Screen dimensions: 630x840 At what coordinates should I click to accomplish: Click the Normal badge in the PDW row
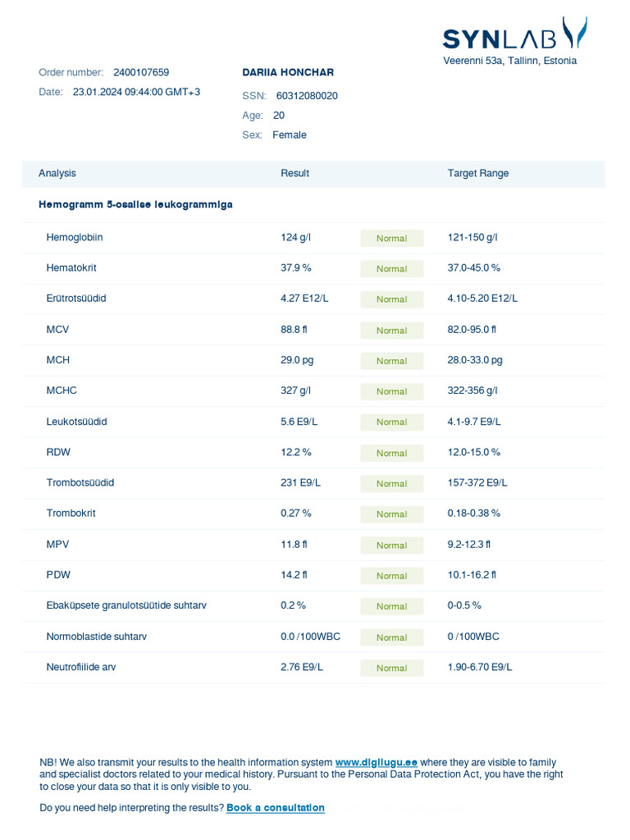pos(391,576)
